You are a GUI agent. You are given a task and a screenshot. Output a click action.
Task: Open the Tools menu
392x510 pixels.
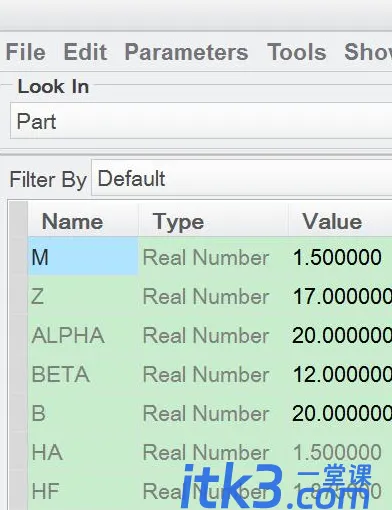pyautogui.click(x=297, y=52)
